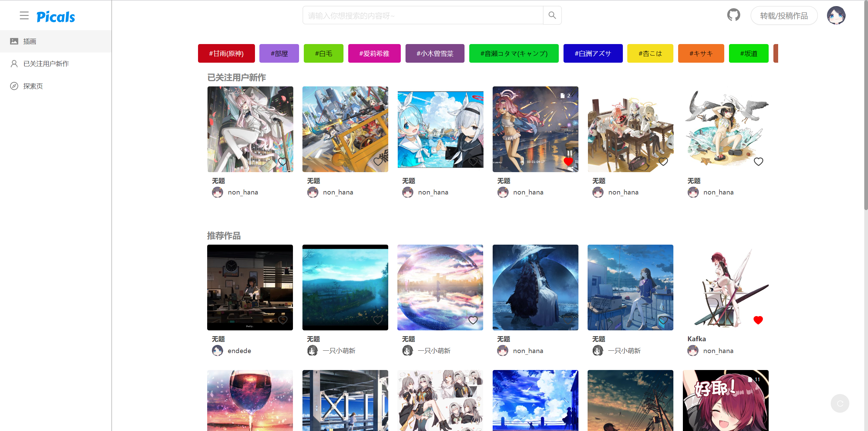Screen dimensions: 868x431
Task: Like the seagull beach girl artwork
Action: [x=758, y=162]
